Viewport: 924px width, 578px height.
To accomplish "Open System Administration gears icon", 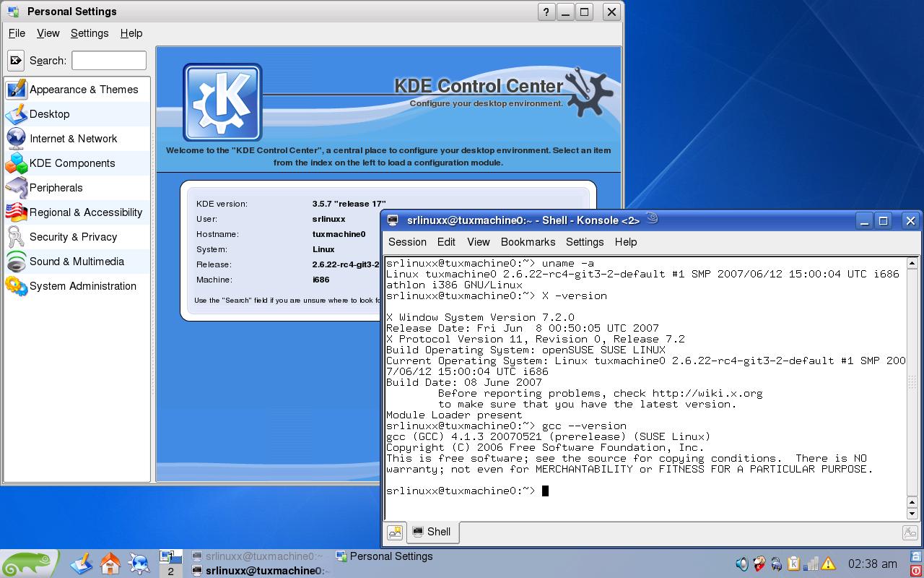I will [x=16, y=286].
